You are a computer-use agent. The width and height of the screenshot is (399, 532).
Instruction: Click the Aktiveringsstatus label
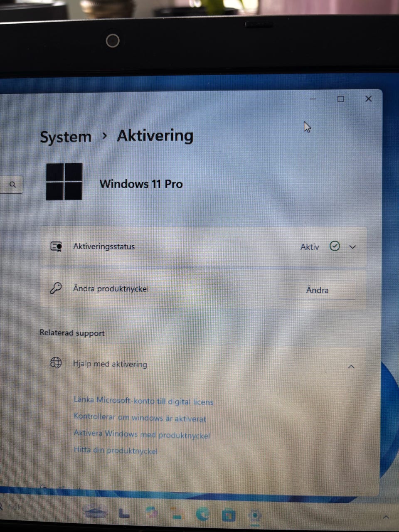tap(104, 246)
